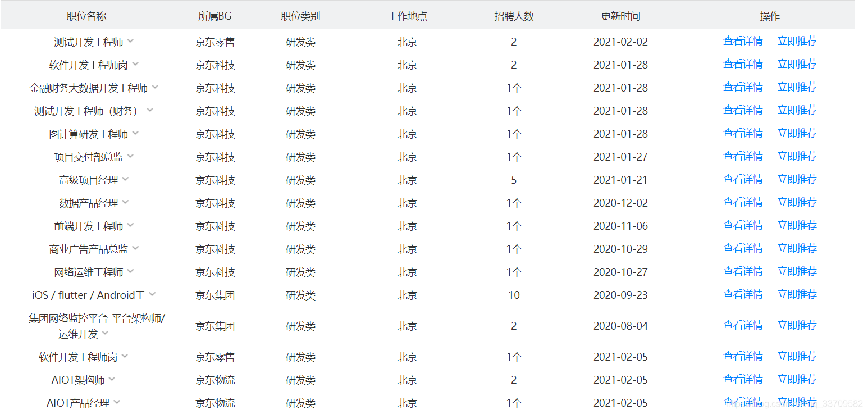The width and height of the screenshot is (868, 414).
Task: Click the 招聘人数 column header
Action: pos(514,16)
